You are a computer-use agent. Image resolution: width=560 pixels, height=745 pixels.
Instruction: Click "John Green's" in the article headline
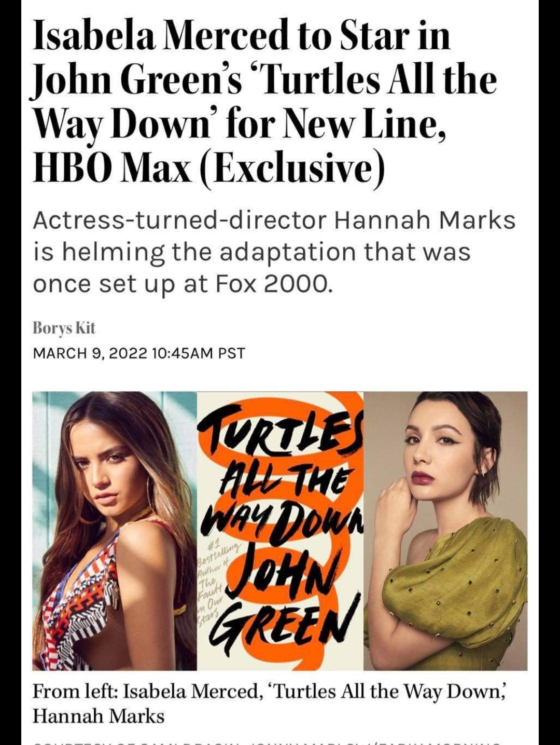coord(135,80)
